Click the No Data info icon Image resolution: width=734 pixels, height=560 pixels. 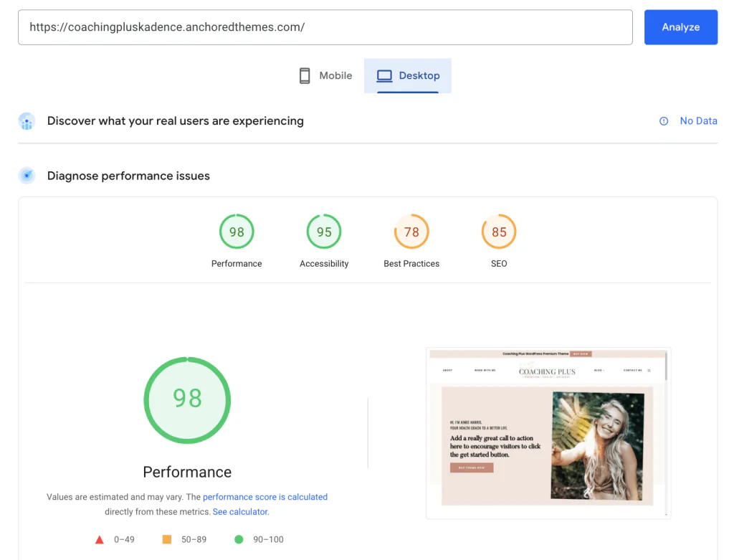664,121
